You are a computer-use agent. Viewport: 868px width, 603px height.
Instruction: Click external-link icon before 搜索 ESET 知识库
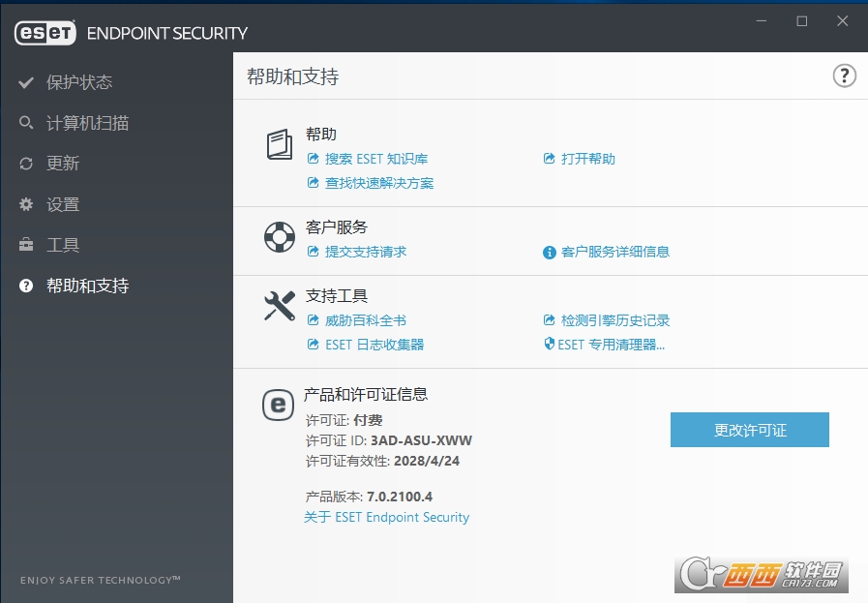[x=314, y=159]
